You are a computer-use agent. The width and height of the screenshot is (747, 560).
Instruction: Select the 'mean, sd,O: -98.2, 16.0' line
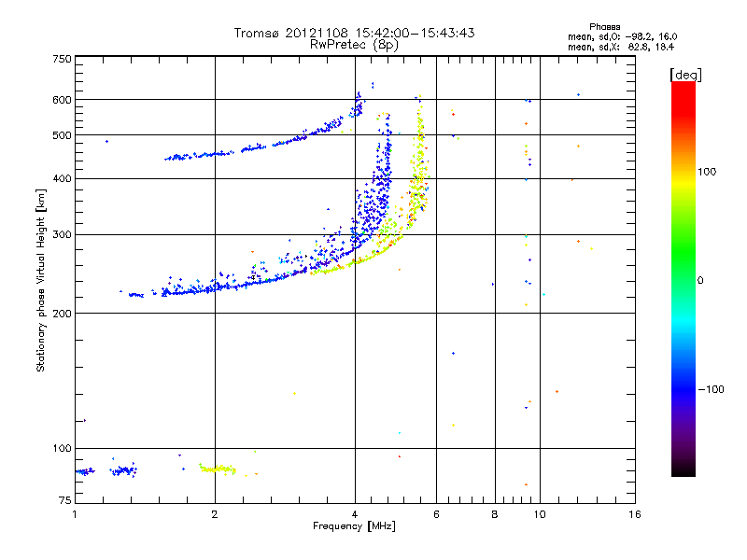622,36
